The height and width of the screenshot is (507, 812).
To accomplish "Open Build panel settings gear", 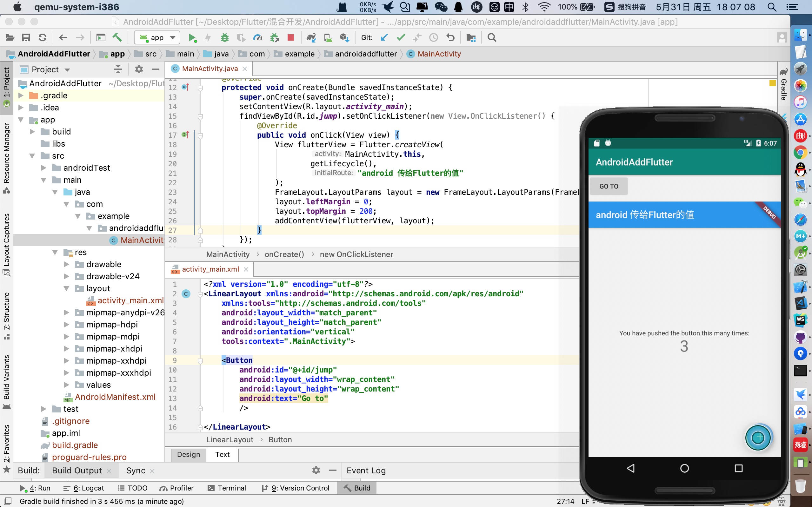I will (x=316, y=471).
